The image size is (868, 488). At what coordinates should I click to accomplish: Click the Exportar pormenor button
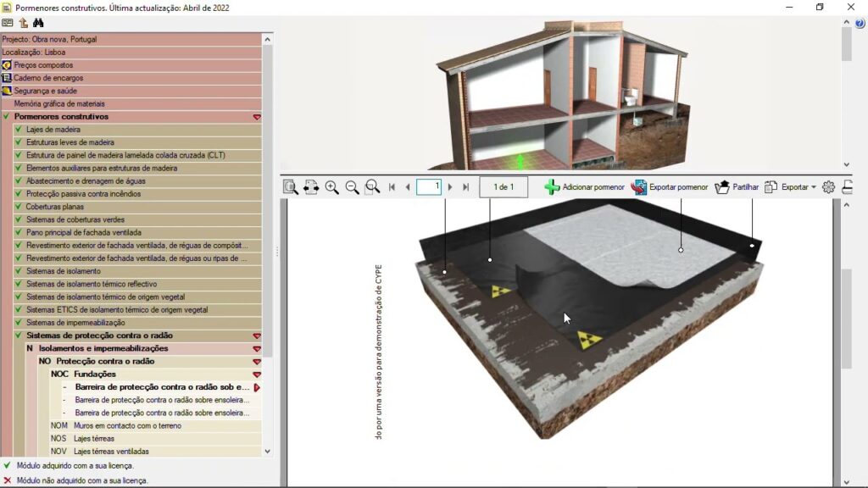point(670,187)
